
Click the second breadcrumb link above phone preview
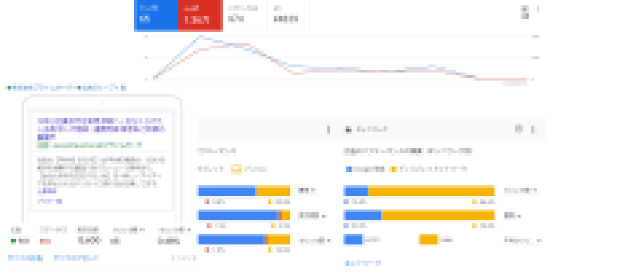coord(102,88)
